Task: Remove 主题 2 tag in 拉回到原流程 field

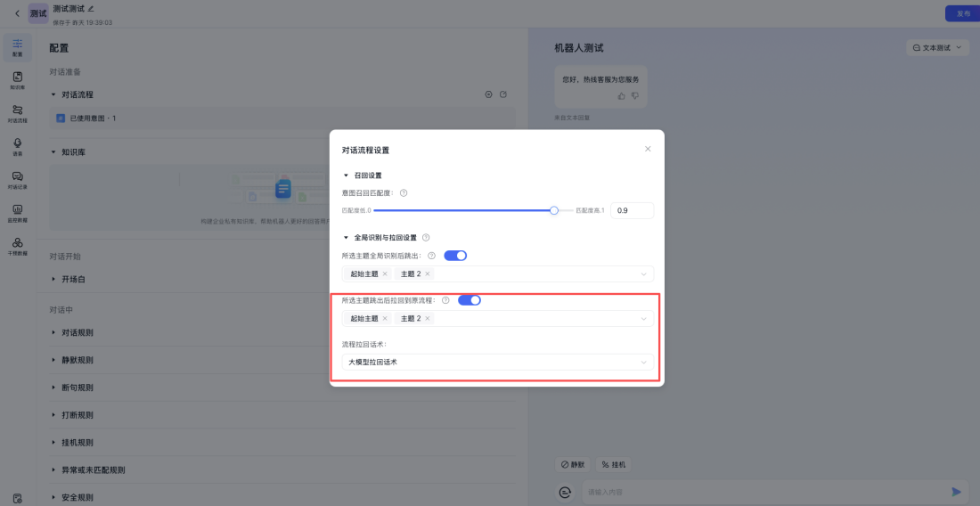Action: point(428,319)
